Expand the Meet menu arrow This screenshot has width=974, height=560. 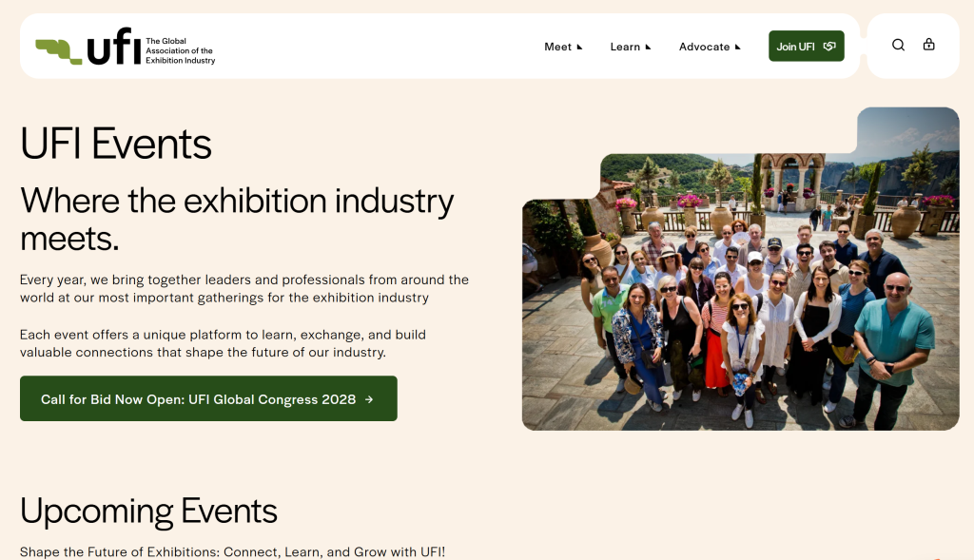pyautogui.click(x=579, y=47)
